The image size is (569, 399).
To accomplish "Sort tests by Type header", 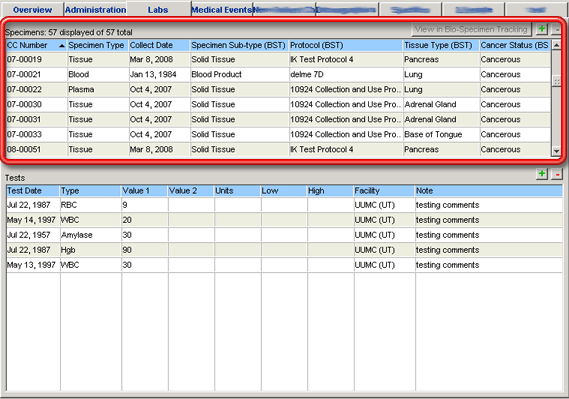I will (90, 191).
